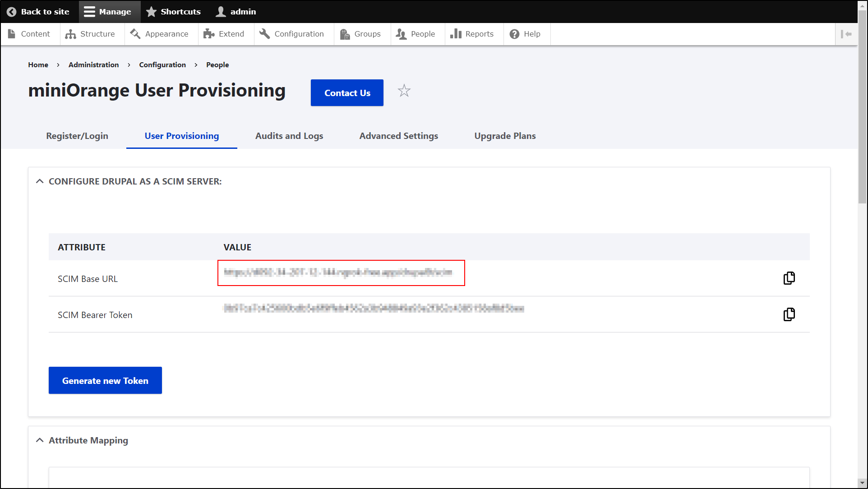Add page to shortcuts with star icon
The image size is (868, 489).
click(404, 91)
